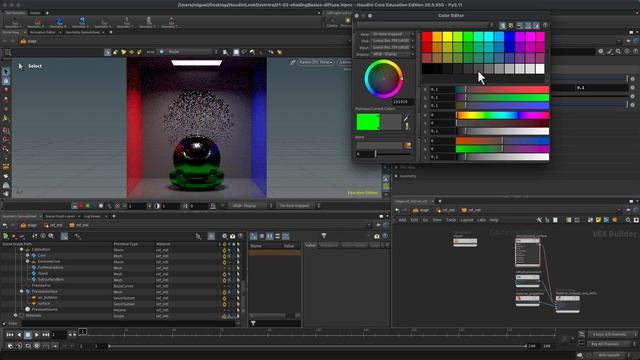Open the Layout menu in network editor
This screenshot has width=640, height=360.
tap(467, 220)
